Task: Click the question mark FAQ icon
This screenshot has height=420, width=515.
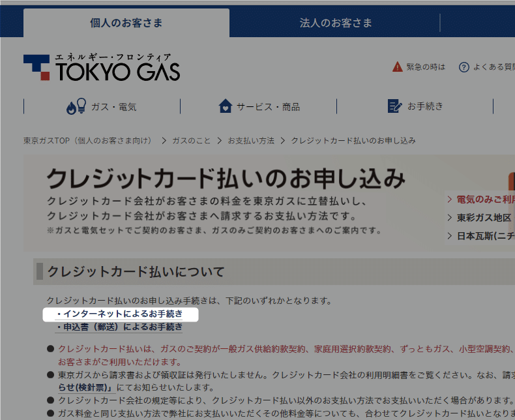Action: click(x=463, y=67)
